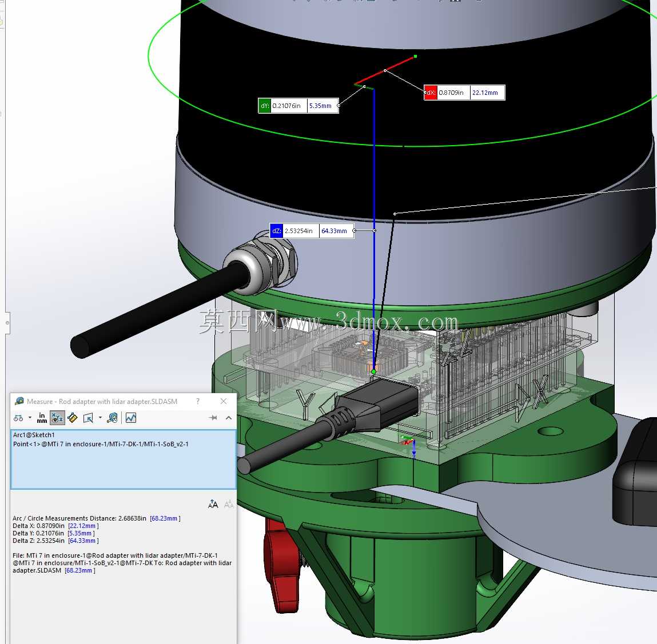The width and height of the screenshot is (657, 644).
Task: Click the Delta X: 0.87090in result line
Action: [55, 526]
